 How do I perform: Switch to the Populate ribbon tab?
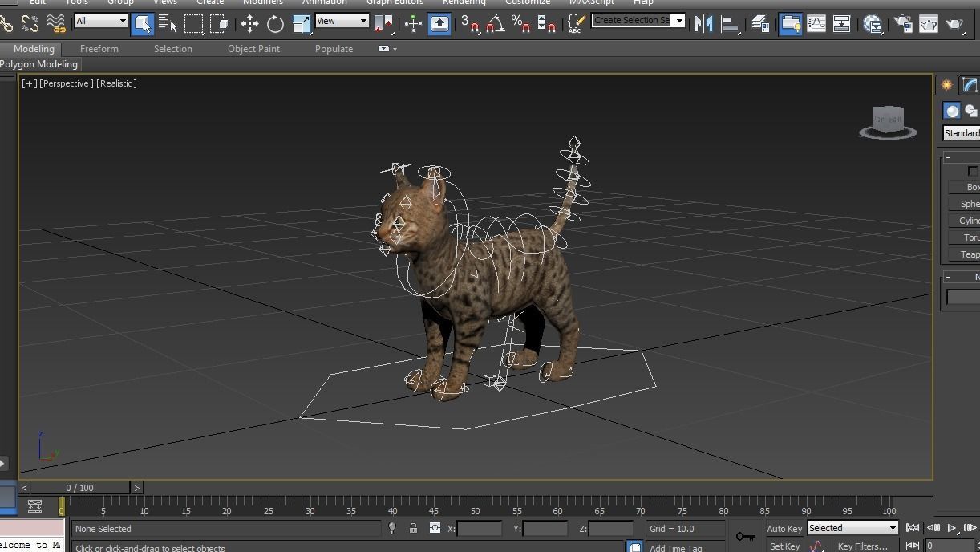[x=334, y=49]
